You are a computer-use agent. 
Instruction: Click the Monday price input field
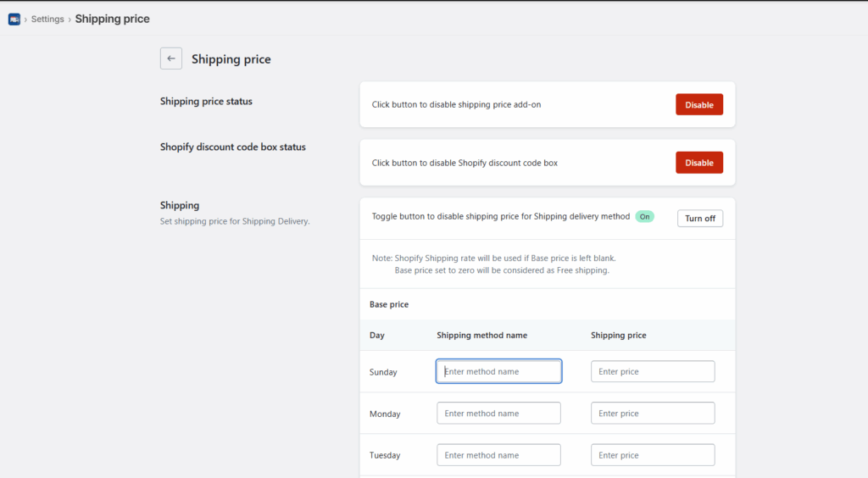tap(652, 414)
